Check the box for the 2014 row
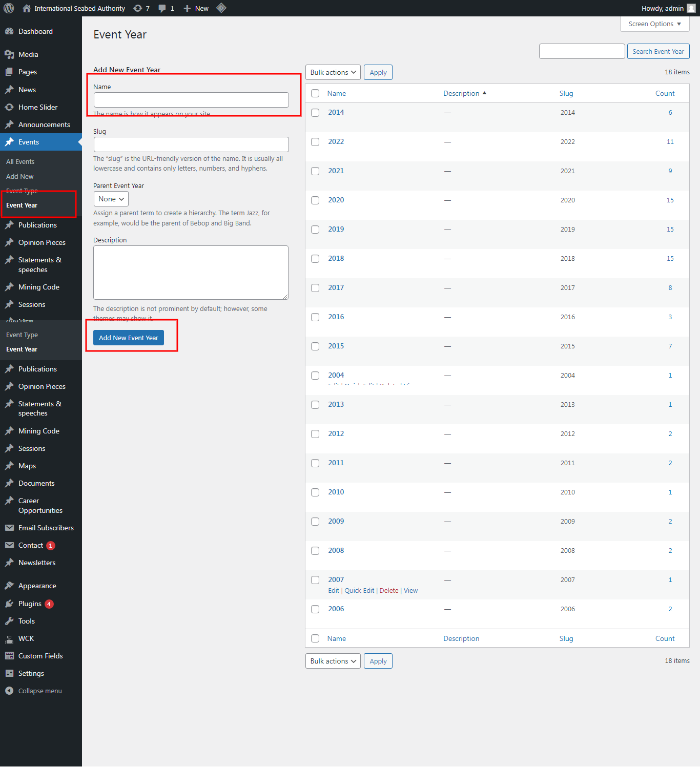Viewport: 700px width, 767px height. 315,113
